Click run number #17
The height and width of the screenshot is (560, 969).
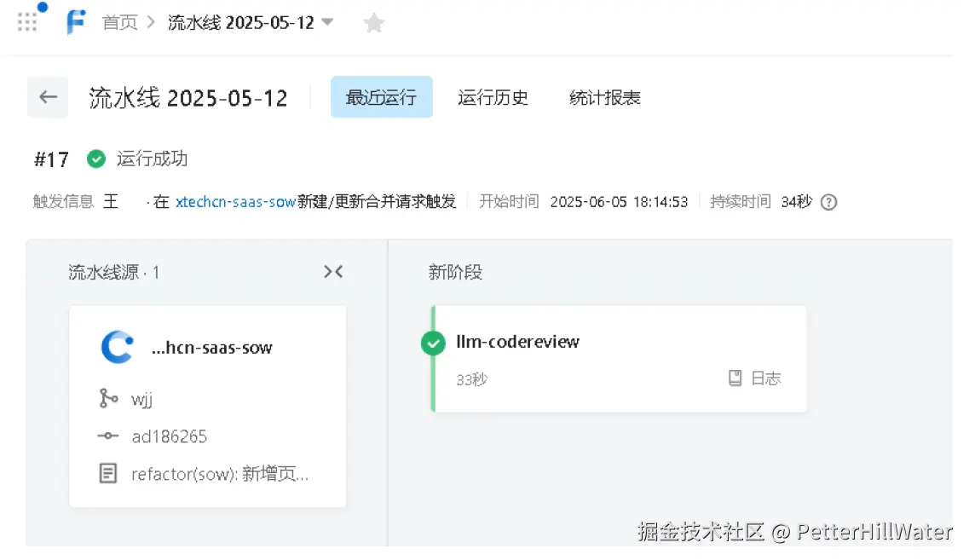coord(51,159)
